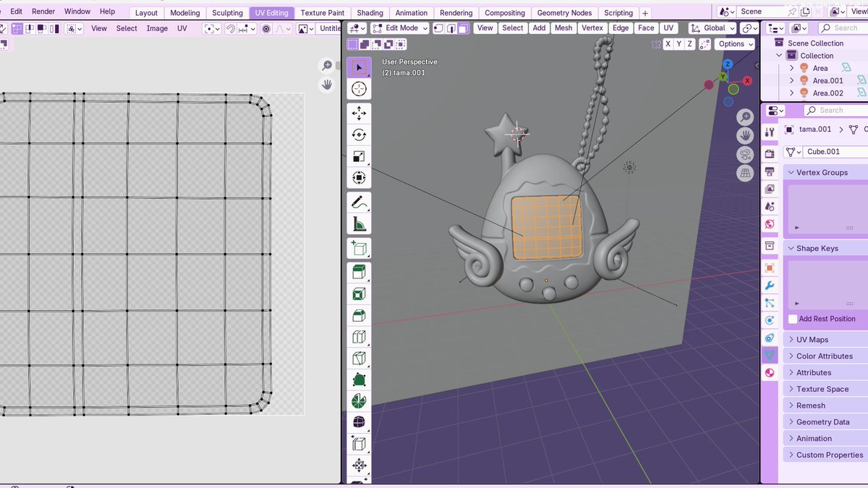Open the UV menu in the UV editor
The image size is (868, 488).
(x=182, y=28)
